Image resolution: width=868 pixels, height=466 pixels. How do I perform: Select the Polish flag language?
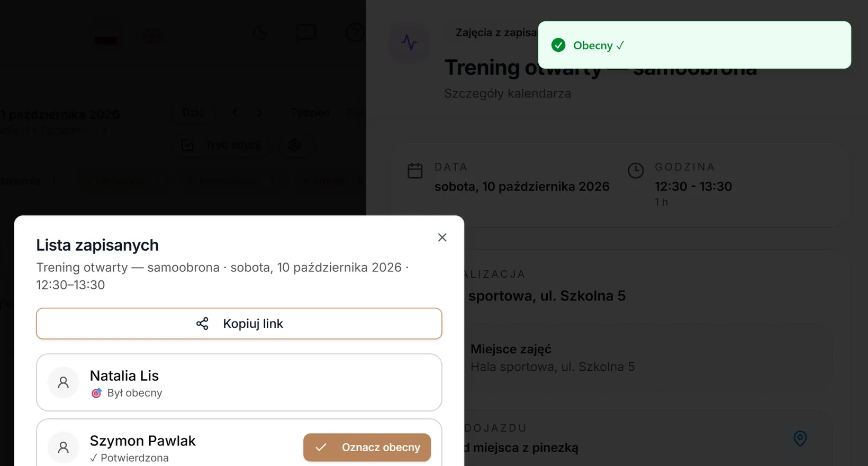(106, 36)
